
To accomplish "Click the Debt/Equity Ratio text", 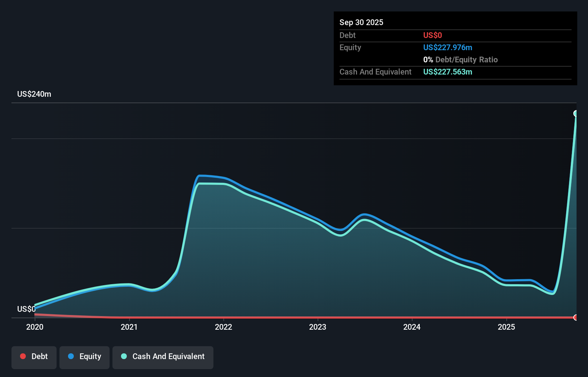I will coord(467,59).
